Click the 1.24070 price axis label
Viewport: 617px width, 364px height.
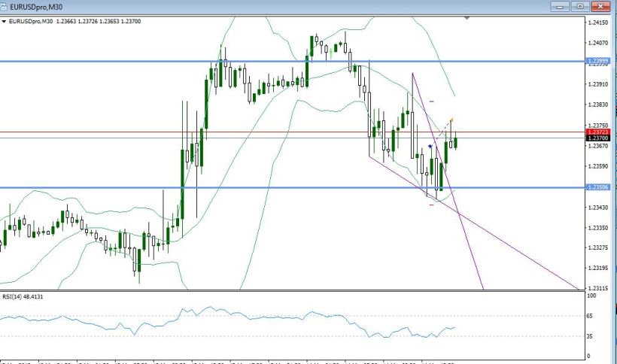pos(598,43)
